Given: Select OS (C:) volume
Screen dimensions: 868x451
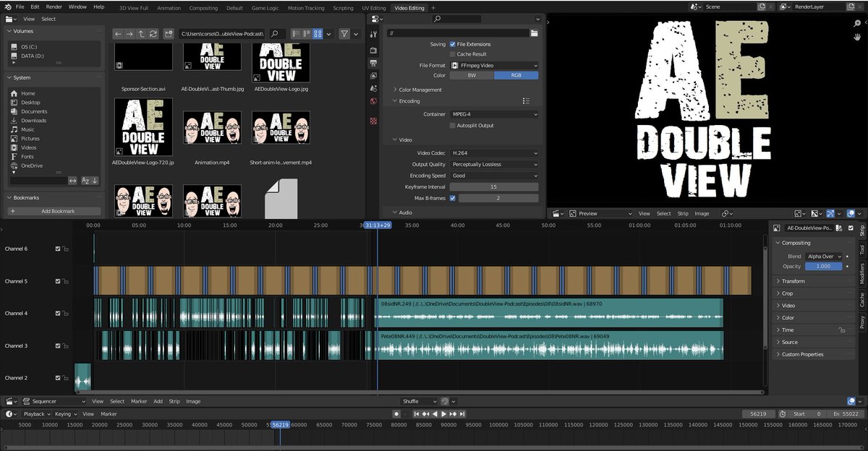Looking at the screenshot, I should tap(27, 46).
